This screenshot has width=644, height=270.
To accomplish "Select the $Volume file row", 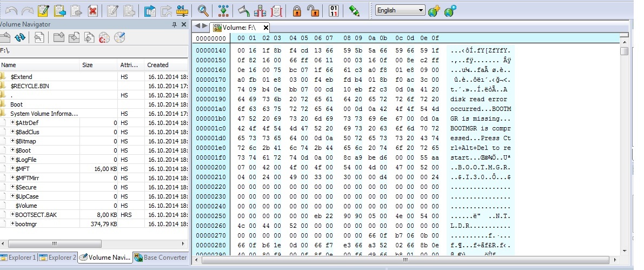I will pyautogui.click(x=95, y=206).
